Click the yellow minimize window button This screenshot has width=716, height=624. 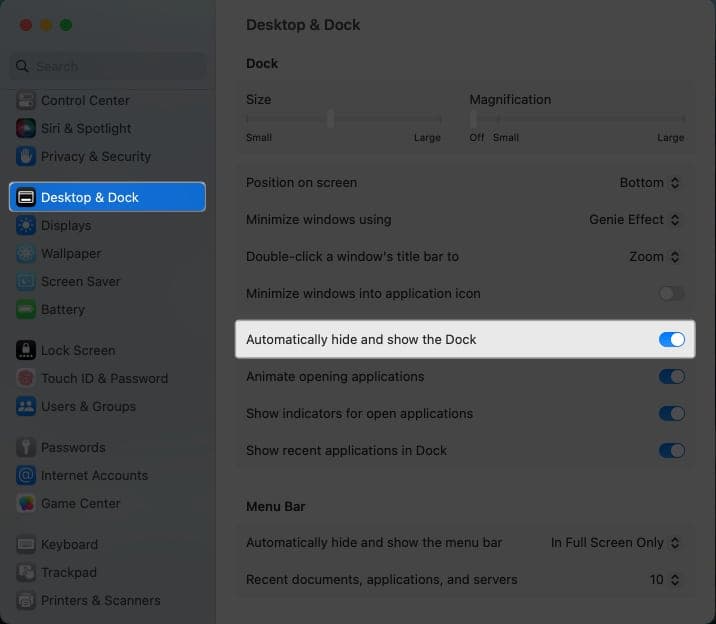46,25
